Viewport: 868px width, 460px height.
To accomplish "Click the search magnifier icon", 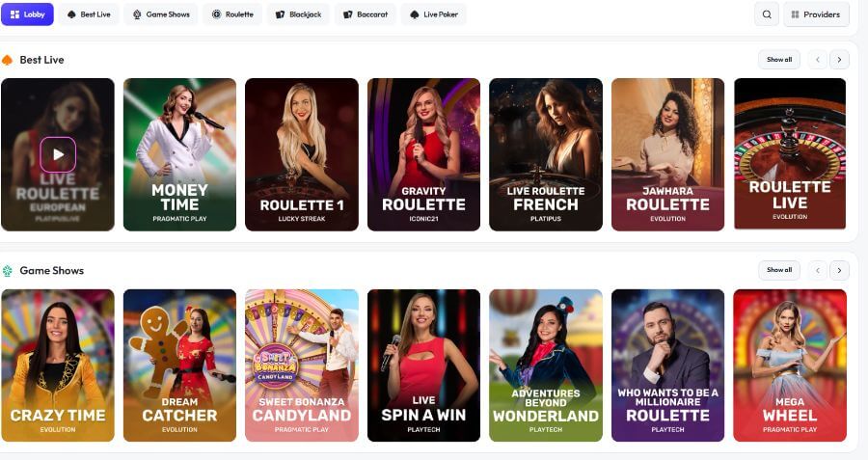I will [x=767, y=14].
